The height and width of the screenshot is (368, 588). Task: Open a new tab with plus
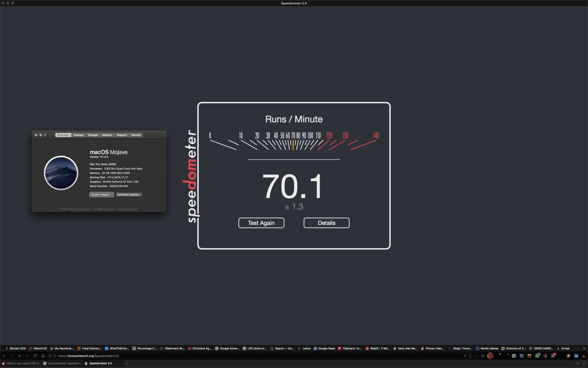pyautogui.click(x=127, y=363)
